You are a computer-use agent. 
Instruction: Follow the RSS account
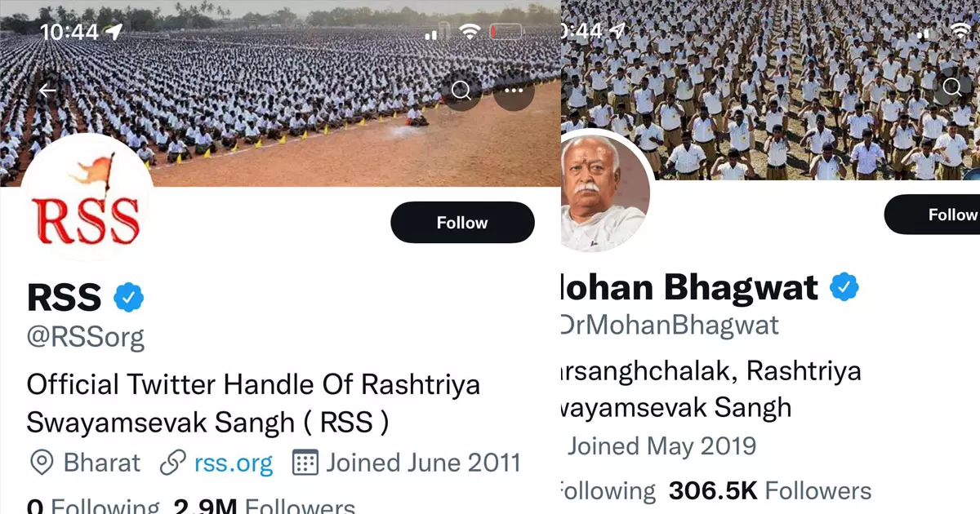[462, 223]
